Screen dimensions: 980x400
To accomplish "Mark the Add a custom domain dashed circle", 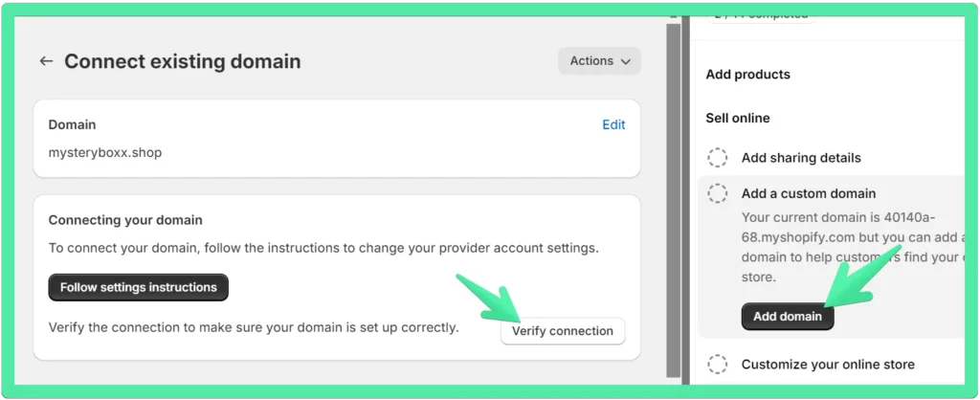I will click(x=718, y=193).
